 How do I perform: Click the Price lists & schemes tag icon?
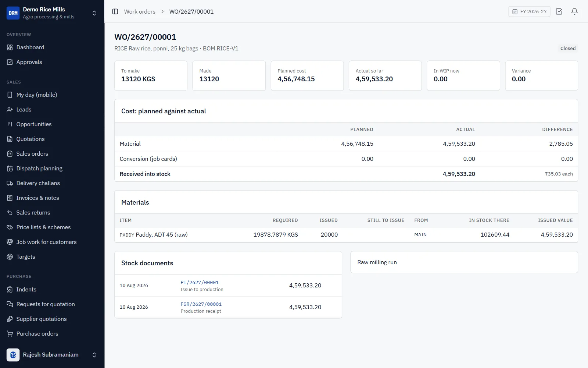point(10,227)
